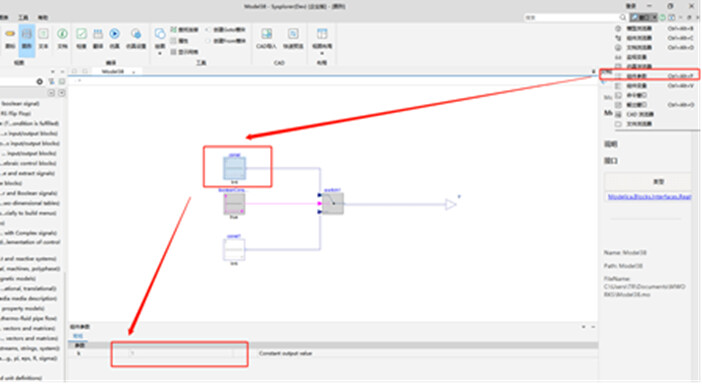Select the const1 block on canvas
The width and height of the screenshot is (702, 384).
click(x=234, y=250)
